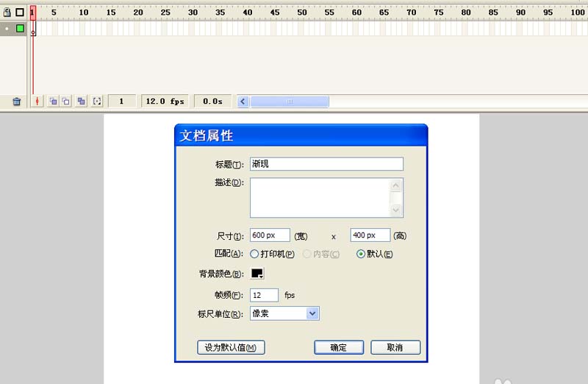Click the center frame icon
This screenshot has width=588, height=384.
coord(37,102)
